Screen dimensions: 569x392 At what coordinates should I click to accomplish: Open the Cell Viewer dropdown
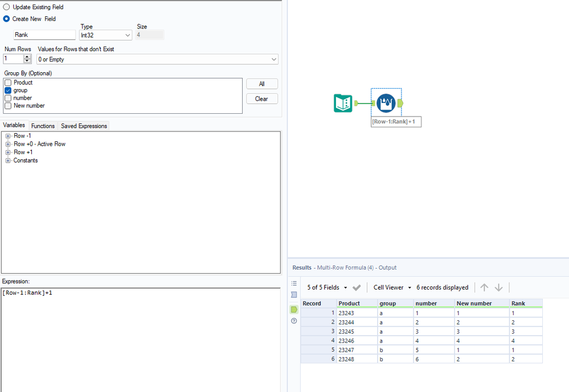click(392, 287)
